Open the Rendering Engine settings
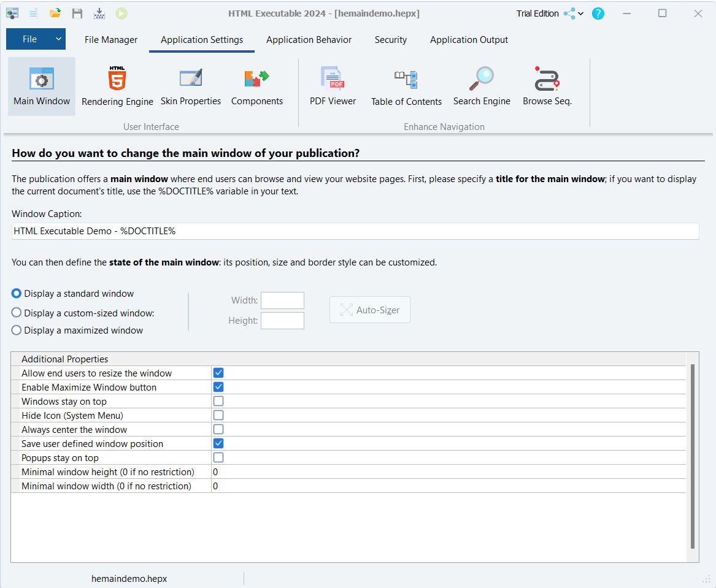 (x=117, y=86)
